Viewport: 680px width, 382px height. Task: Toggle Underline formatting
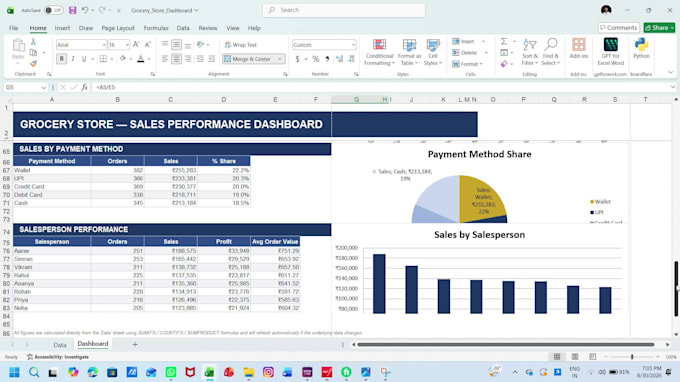click(84, 59)
